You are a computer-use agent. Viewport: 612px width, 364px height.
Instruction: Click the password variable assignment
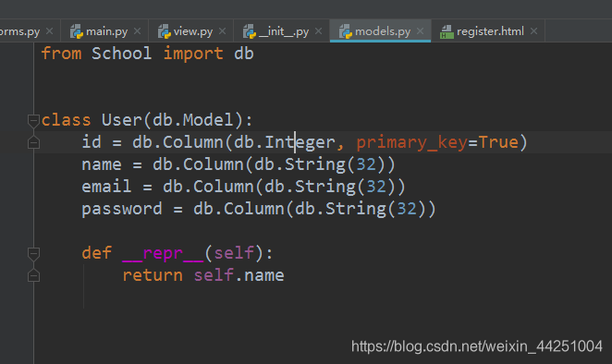click(122, 209)
